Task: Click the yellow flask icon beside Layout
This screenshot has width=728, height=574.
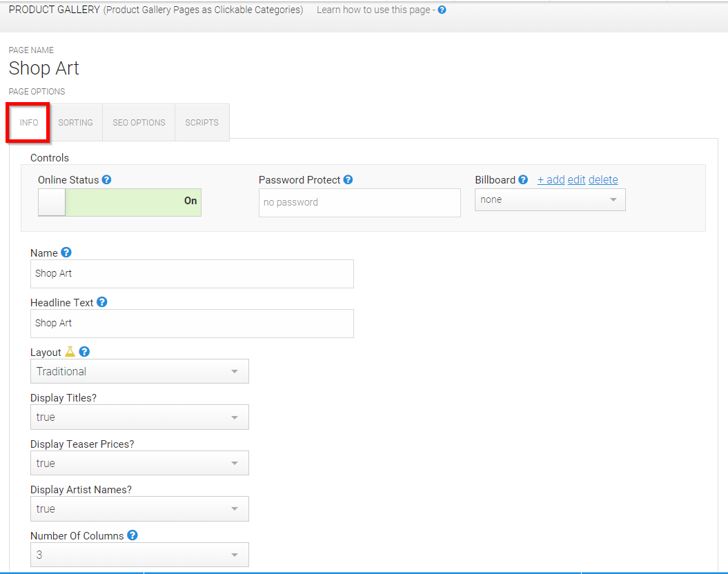Action: pyautogui.click(x=70, y=352)
